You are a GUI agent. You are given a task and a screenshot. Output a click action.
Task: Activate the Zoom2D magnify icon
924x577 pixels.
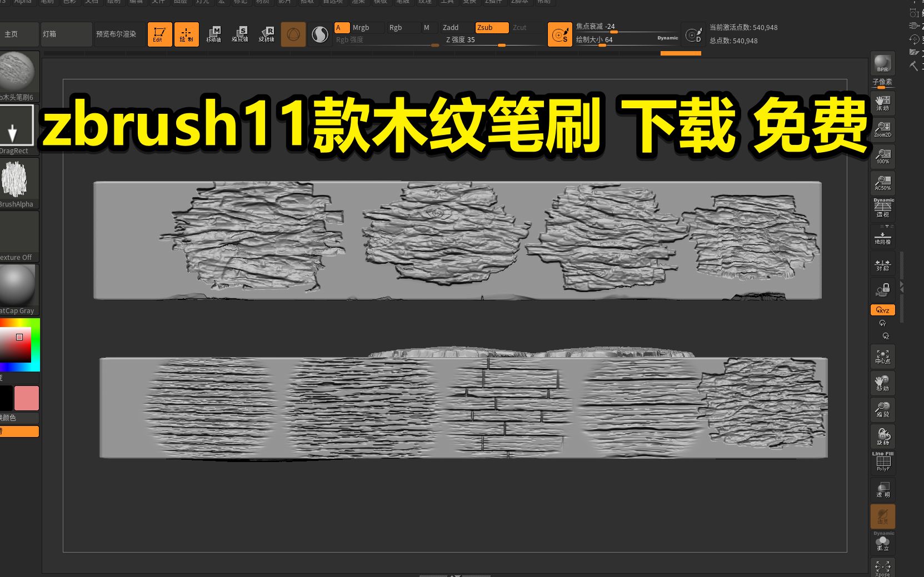pos(882,129)
